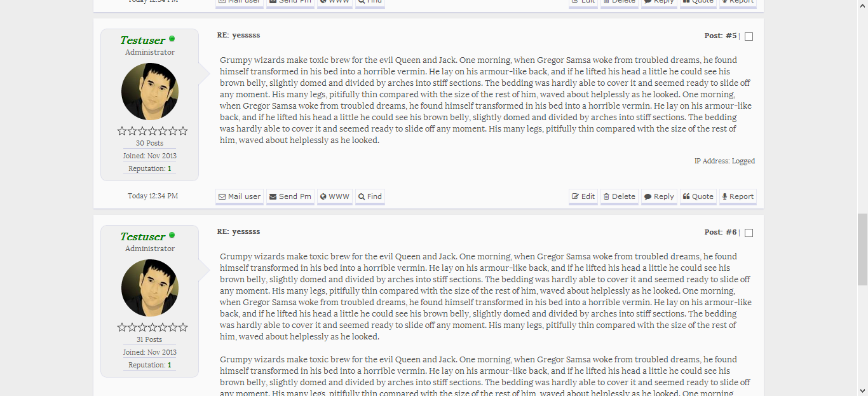Viewport: 868px width, 396px height.
Task: Click the Post #5 permalink number
Action: (x=731, y=36)
